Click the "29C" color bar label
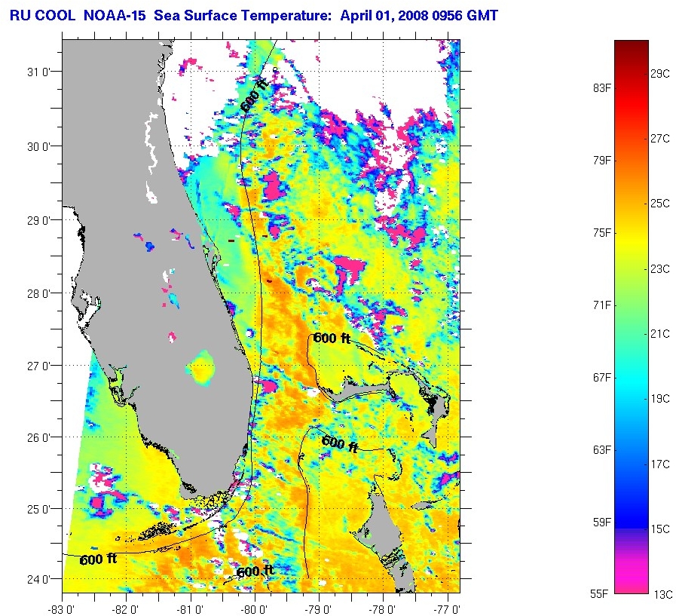 pyautogui.click(x=660, y=73)
